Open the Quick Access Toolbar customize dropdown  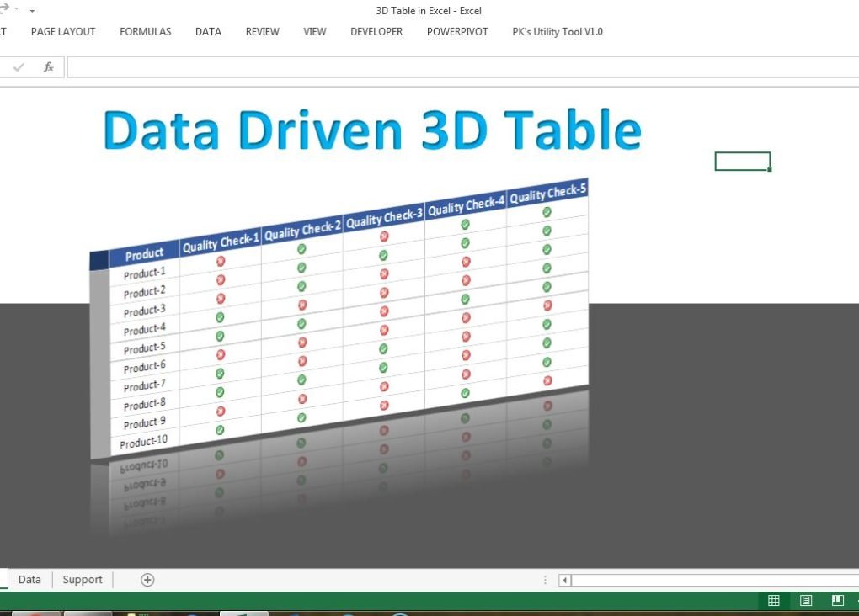pyautogui.click(x=31, y=9)
